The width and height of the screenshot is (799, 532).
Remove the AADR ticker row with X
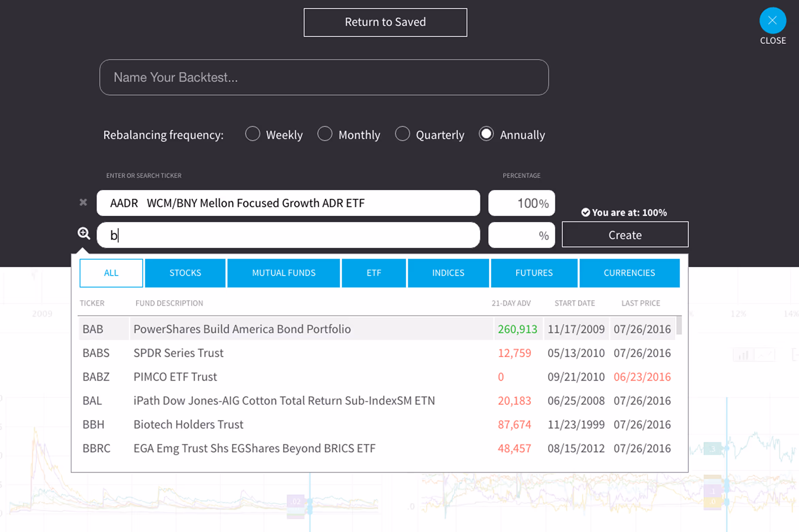pyautogui.click(x=83, y=202)
